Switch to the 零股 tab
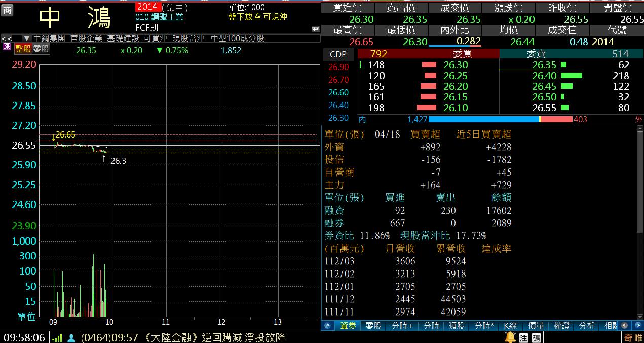The height and width of the screenshot is (343, 644). pos(373,326)
